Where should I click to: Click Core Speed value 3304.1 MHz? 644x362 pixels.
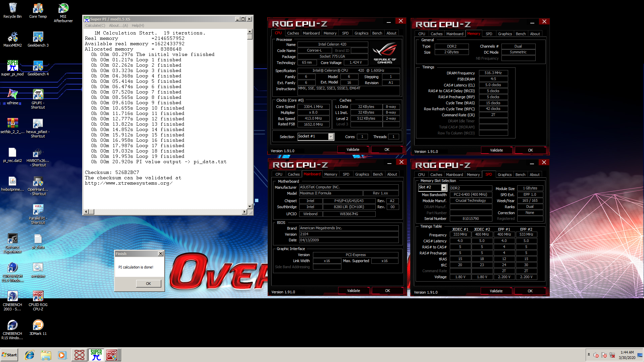(x=313, y=107)
